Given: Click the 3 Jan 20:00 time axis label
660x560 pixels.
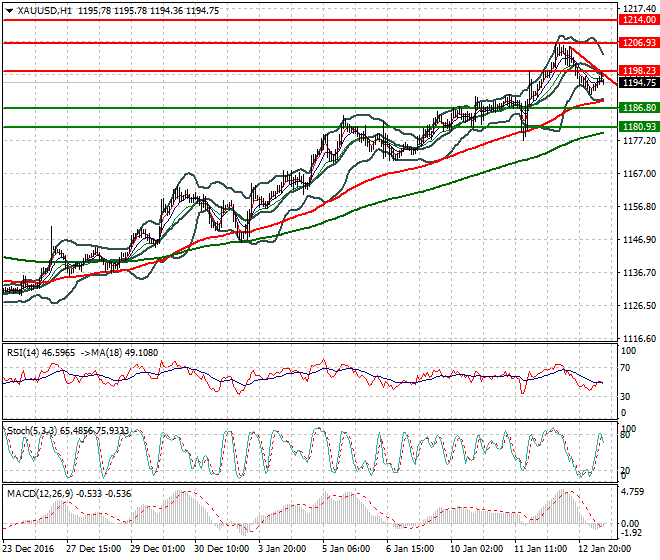Looking at the screenshot, I should click(x=283, y=549).
